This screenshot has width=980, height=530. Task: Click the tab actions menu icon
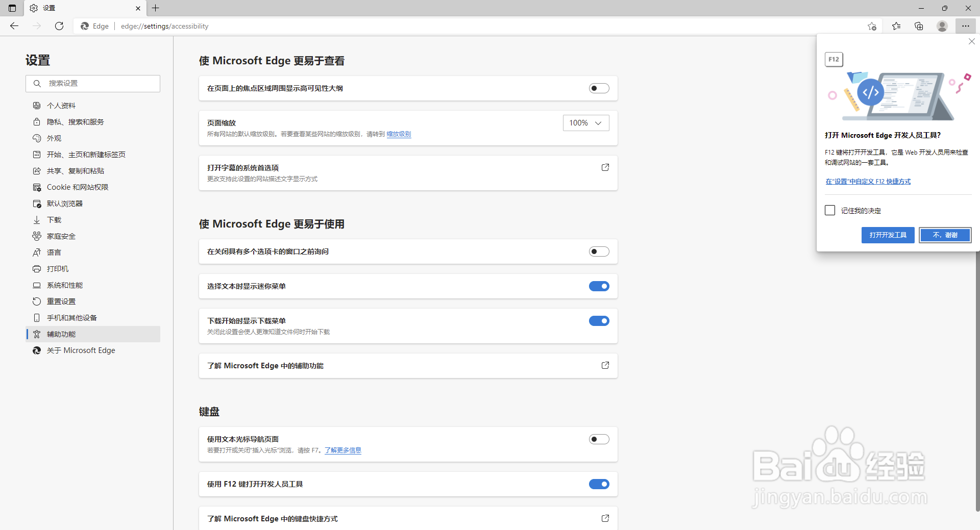(12, 8)
